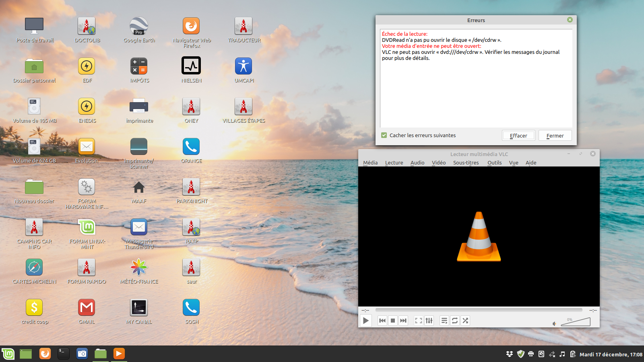Skip to previous media track
This screenshot has height=362, width=644.
point(382,321)
